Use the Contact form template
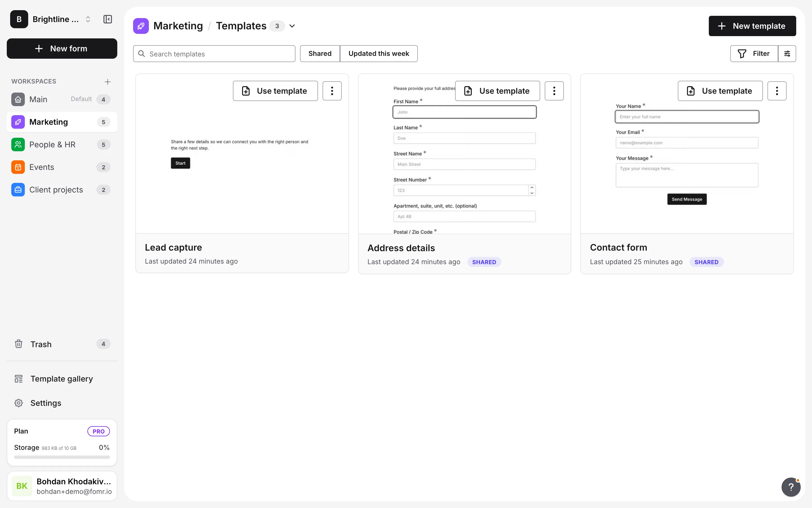Image resolution: width=812 pixels, height=508 pixels. click(x=720, y=91)
